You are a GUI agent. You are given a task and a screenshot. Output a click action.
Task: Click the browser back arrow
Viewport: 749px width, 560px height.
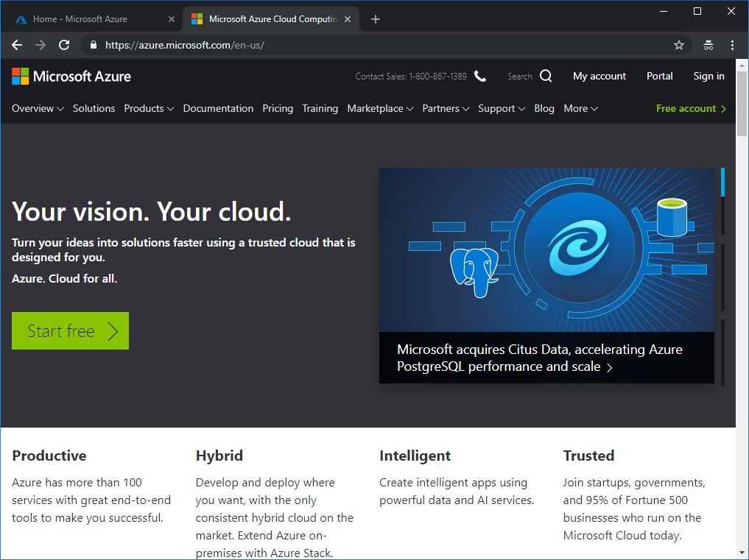point(17,45)
